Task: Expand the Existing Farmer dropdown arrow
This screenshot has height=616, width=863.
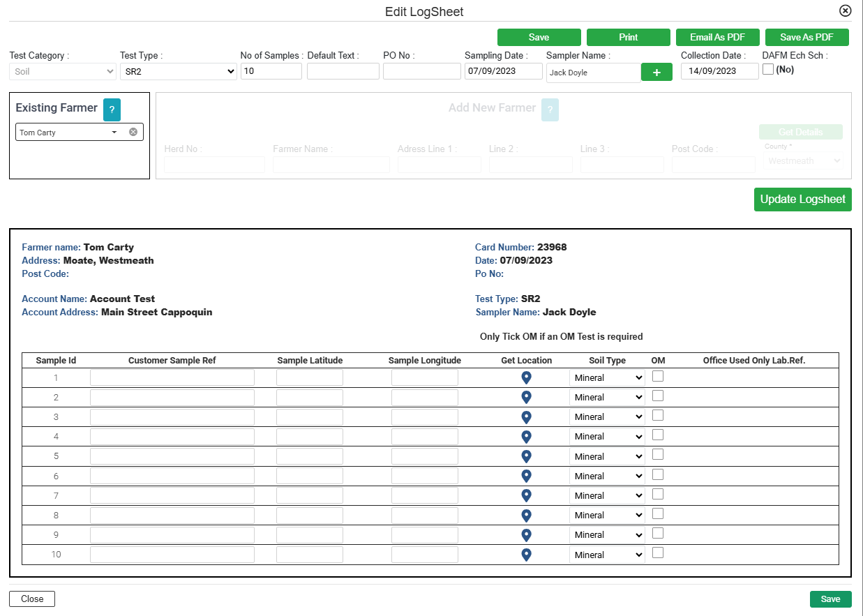Action: click(114, 132)
